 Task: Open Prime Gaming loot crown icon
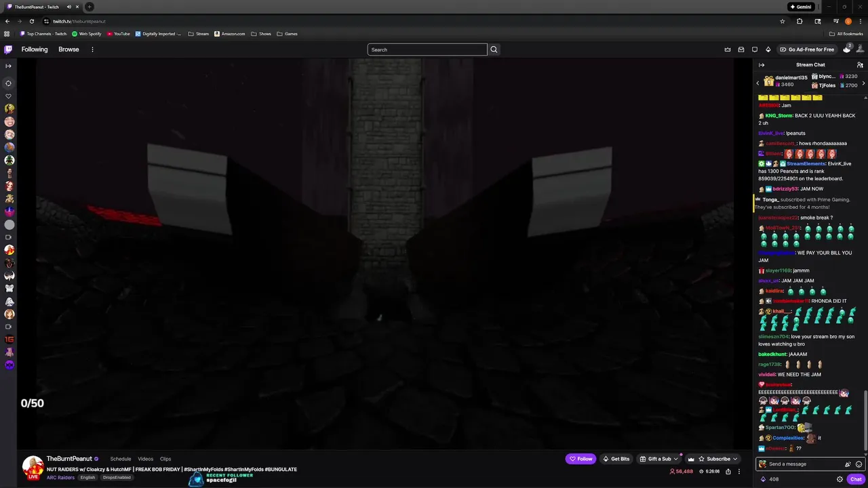pos(728,49)
